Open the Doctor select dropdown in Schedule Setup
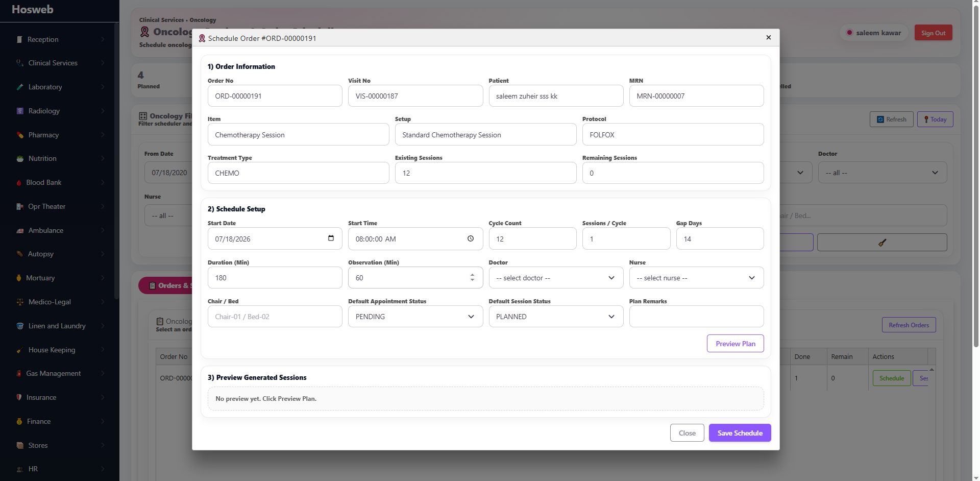Viewport: 980px width, 481px height. [556, 278]
